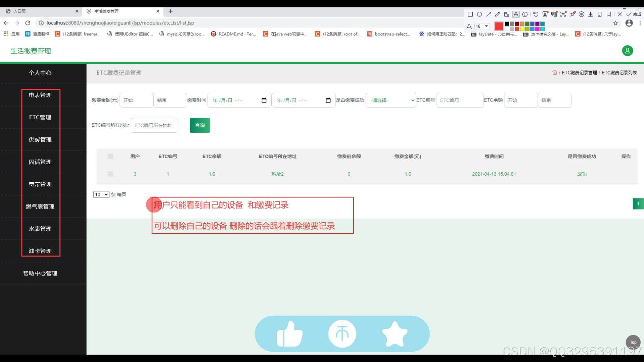This screenshot has height=362, width=644.
Task: Click the star favorite icon
Action: [395, 334]
